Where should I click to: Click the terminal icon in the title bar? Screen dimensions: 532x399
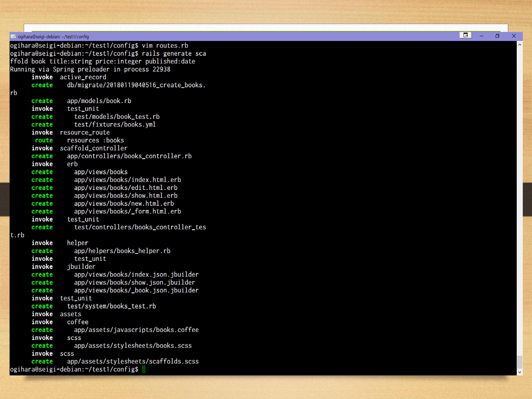tap(13, 37)
